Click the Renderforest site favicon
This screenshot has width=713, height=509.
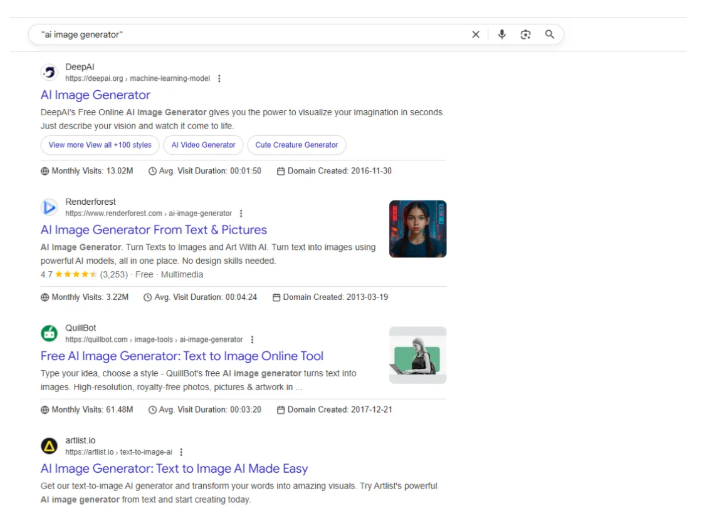49,208
